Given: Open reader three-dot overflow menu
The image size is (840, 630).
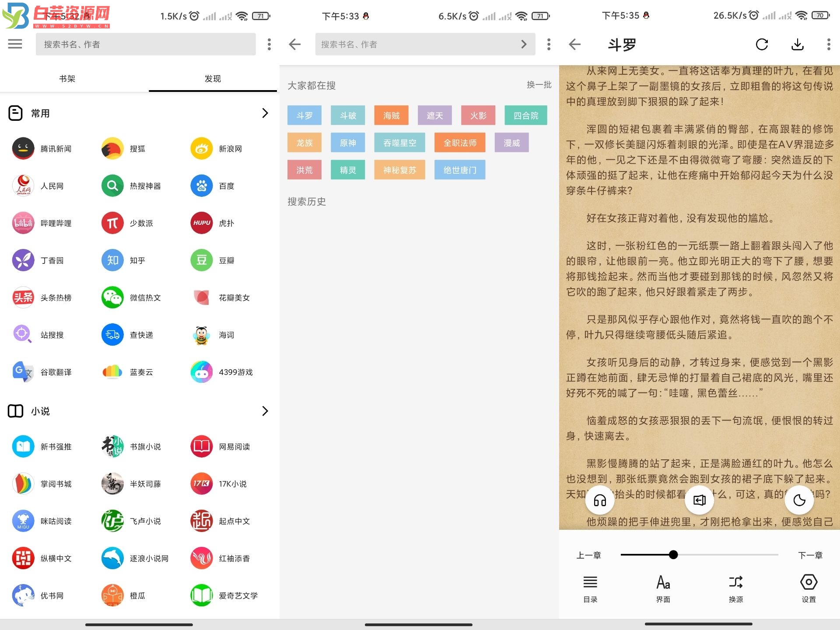Looking at the screenshot, I should [829, 44].
